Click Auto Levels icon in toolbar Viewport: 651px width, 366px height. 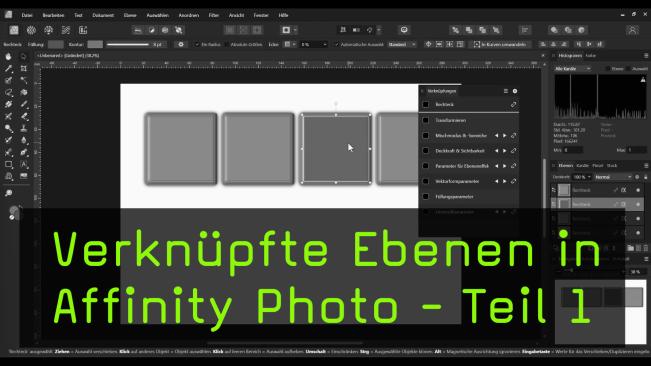(x=138, y=30)
